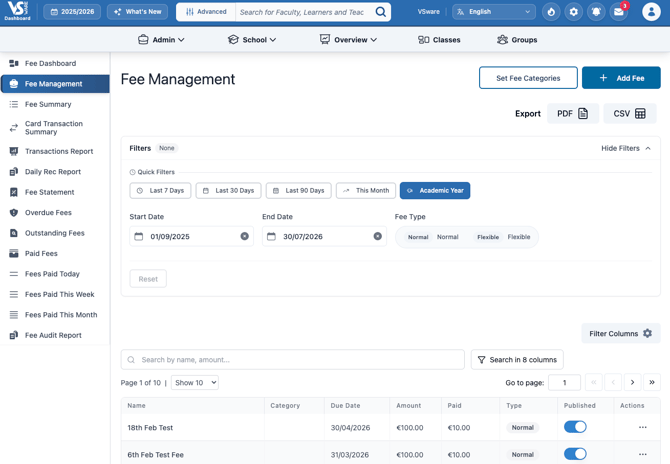Screen dimensions: 670x464
Task: Open the notifications bell icon
Action: [597, 12]
